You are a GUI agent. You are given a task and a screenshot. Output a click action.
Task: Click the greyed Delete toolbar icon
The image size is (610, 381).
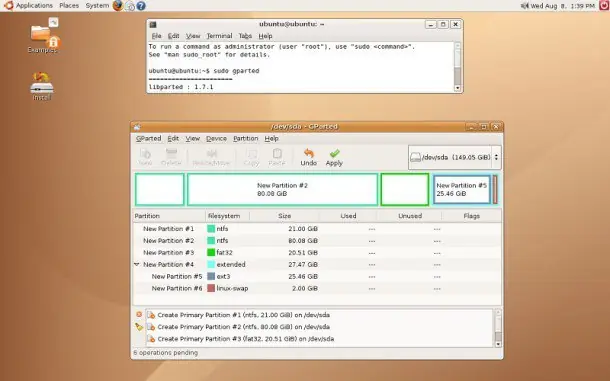coord(171,153)
